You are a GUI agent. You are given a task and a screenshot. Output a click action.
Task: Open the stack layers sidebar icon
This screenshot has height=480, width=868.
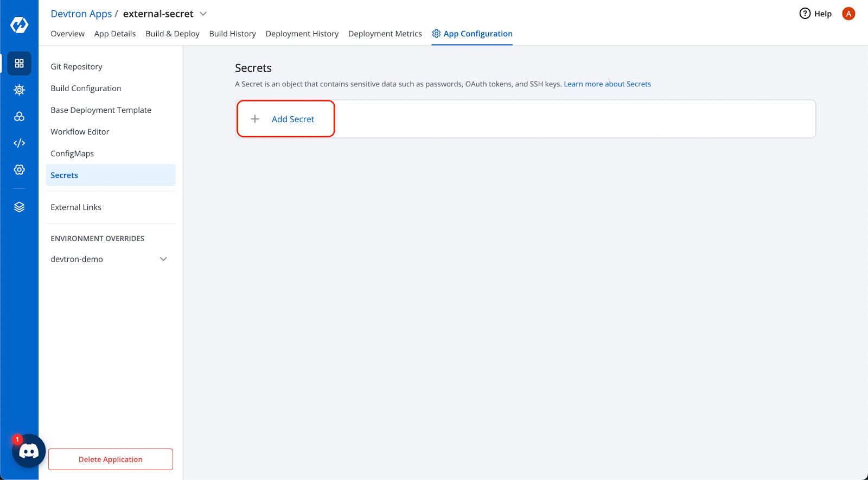20,207
